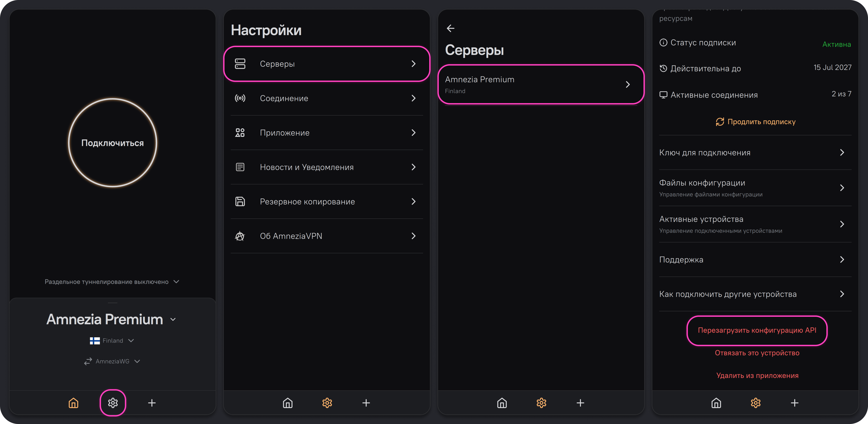
Task: Select Amnezia Premium Finland server entry
Action: (540, 84)
